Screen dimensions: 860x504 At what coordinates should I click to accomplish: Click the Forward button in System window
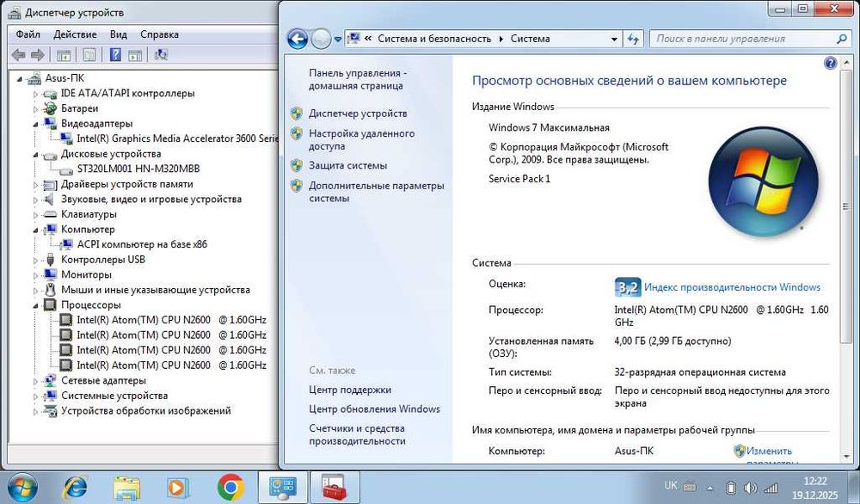321,39
